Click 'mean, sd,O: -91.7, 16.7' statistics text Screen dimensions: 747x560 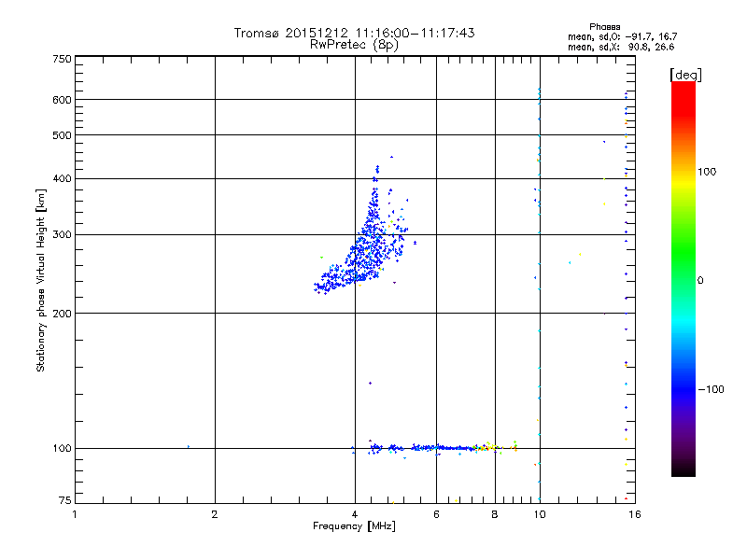[x=622, y=36]
